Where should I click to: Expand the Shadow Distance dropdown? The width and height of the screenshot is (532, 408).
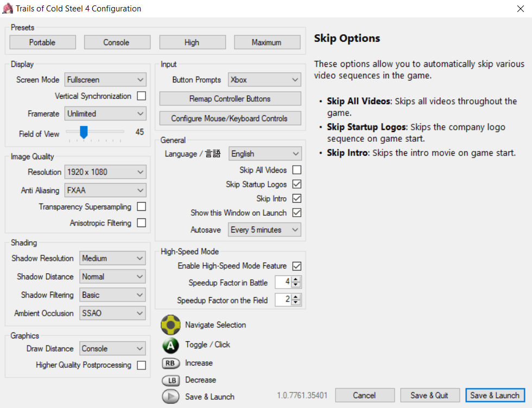click(113, 277)
